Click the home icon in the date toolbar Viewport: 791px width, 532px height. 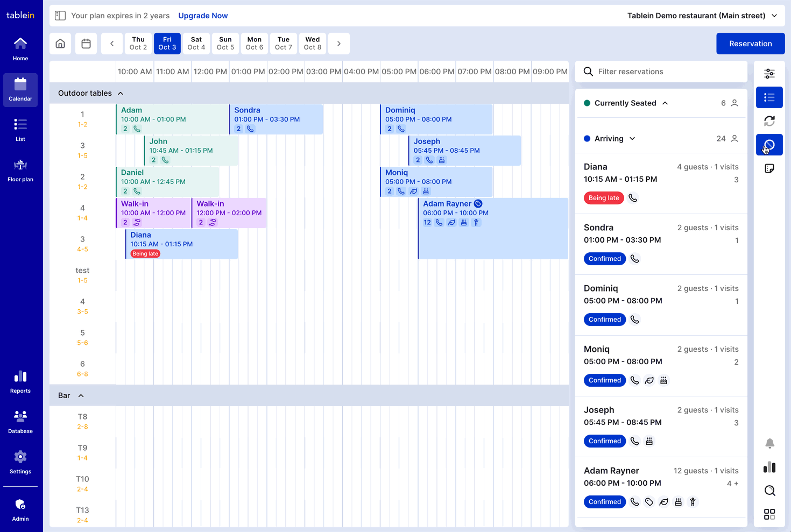click(x=60, y=44)
